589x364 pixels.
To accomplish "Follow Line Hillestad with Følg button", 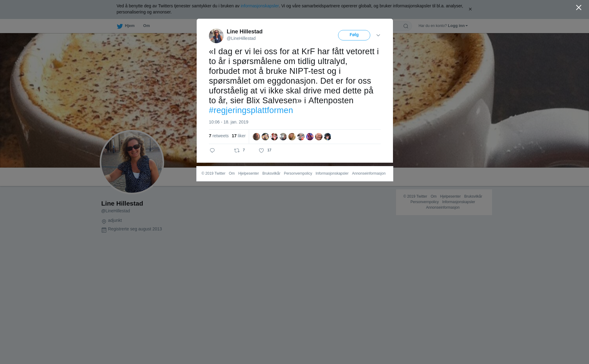I will (354, 35).
